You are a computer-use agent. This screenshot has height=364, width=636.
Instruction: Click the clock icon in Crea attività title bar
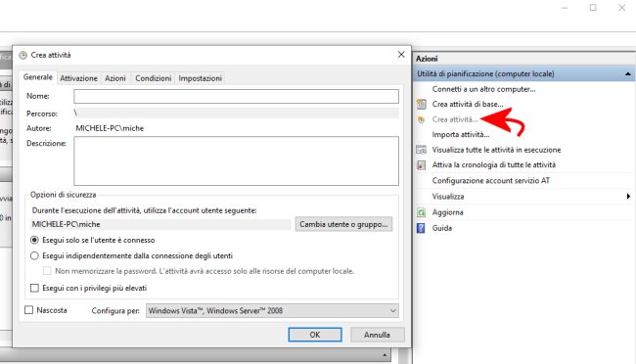tap(23, 55)
